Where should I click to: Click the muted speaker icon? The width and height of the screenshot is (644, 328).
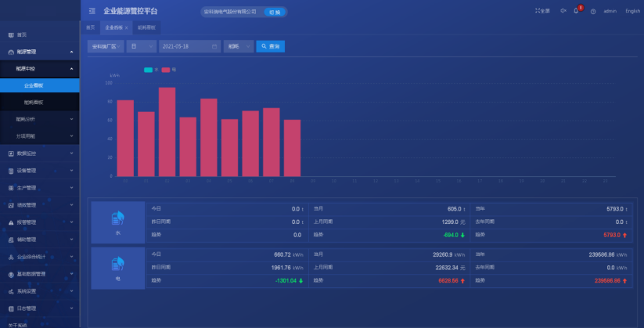click(x=563, y=11)
